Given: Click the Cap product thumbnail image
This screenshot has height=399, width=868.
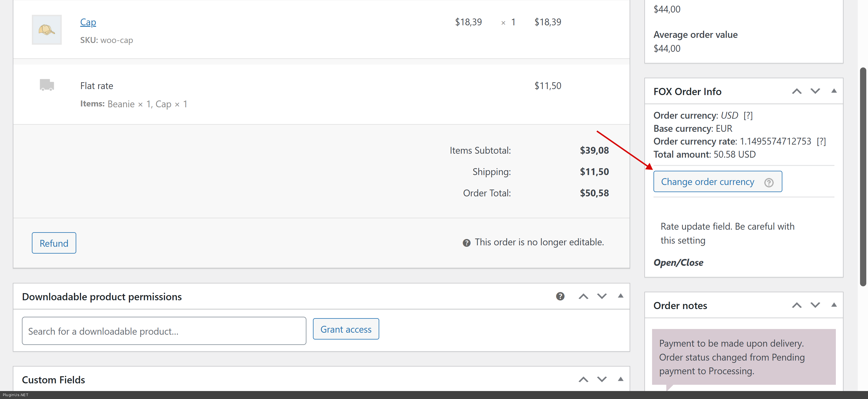Looking at the screenshot, I should (x=46, y=30).
